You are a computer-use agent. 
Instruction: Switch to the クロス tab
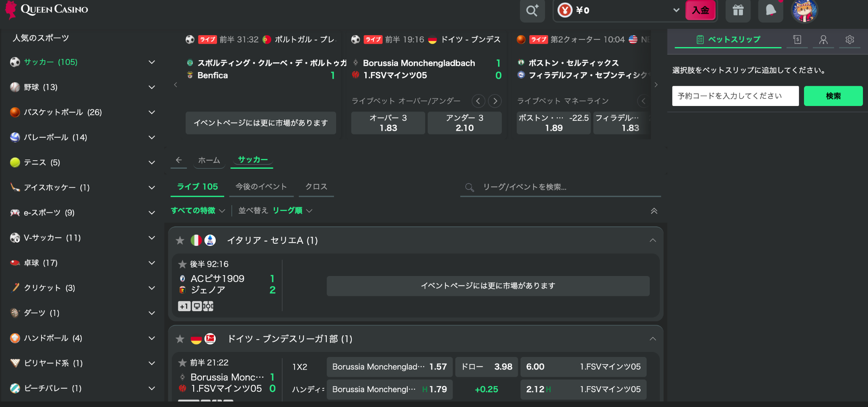316,187
